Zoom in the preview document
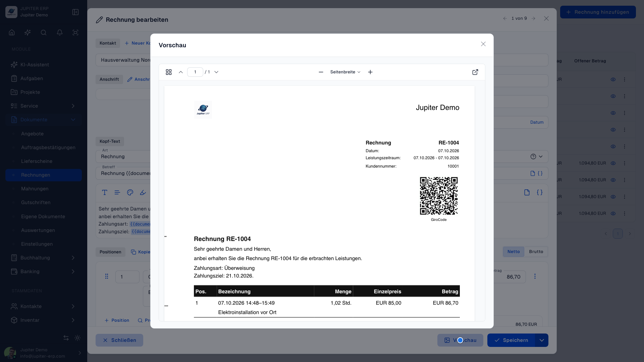The image size is (644, 362). (x=370, y=72)
